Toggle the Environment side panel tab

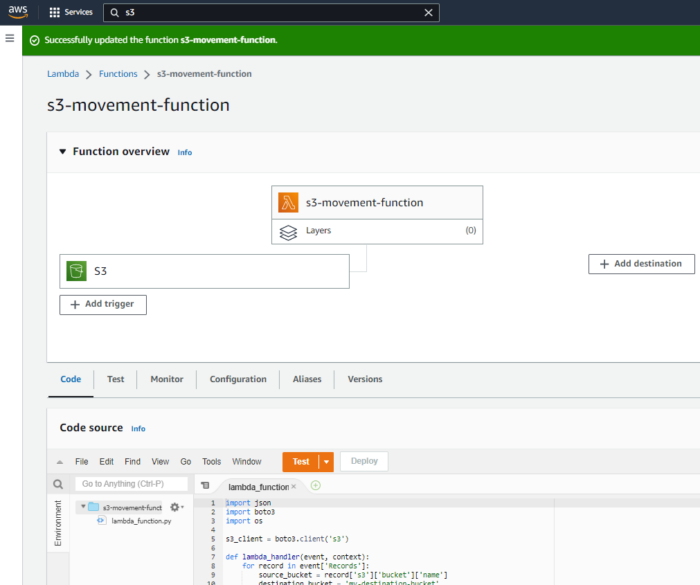coord(58,523)
